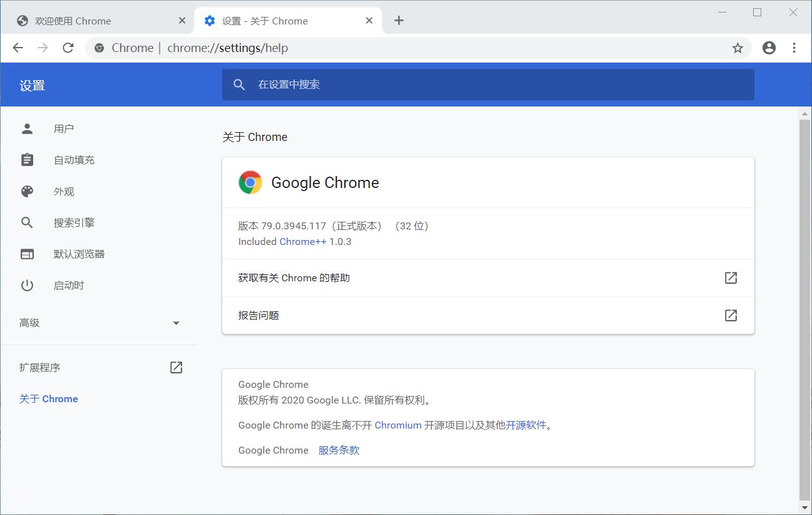
Task: Click the page's vertical scrollbar down arrow
Action: (804, 507)
